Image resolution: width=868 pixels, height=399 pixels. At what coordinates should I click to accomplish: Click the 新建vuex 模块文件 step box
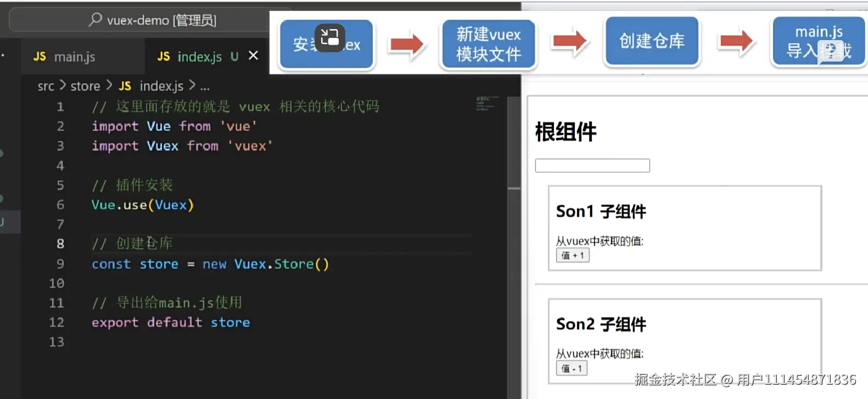point(489,44)
